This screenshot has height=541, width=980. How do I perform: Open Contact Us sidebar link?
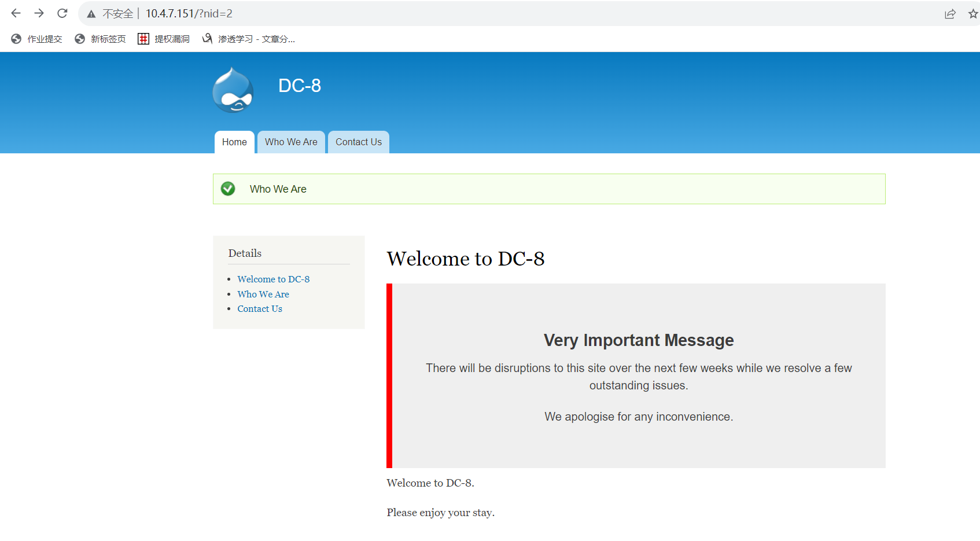[x=260, y=308]
